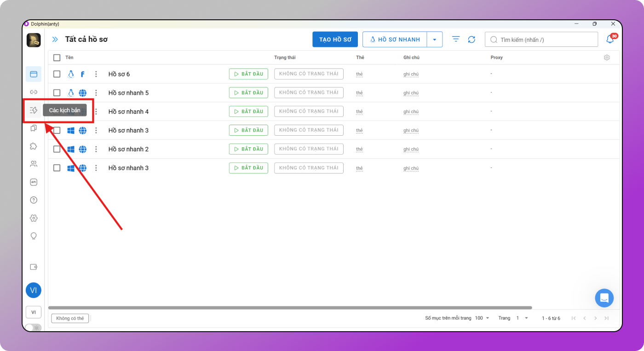
Task: Open the Các kịch bản scenarios section
Action: 33,110
